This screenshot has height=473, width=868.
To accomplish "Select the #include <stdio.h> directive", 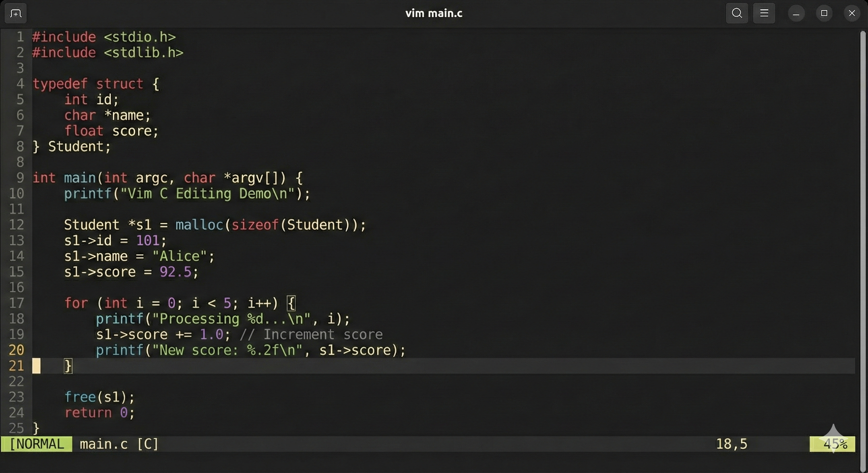I will tap(104, 37).
